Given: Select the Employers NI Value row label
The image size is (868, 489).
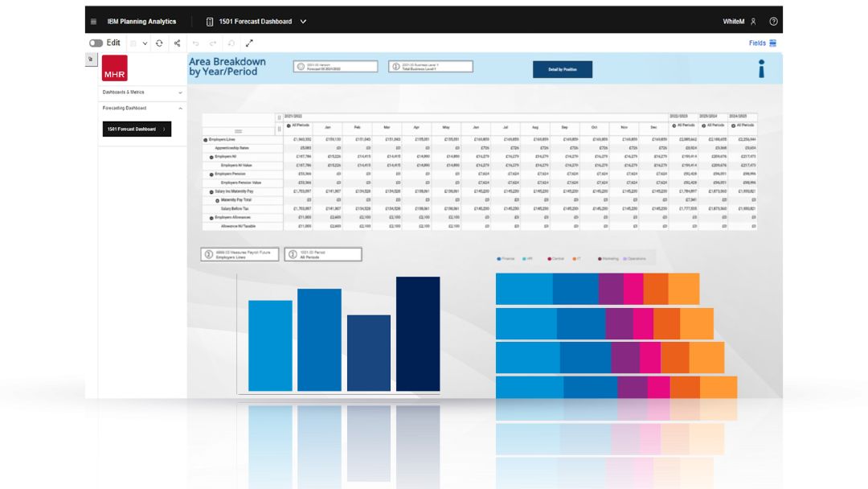Looking at the screenshot, I should click(x=236, y=166).
